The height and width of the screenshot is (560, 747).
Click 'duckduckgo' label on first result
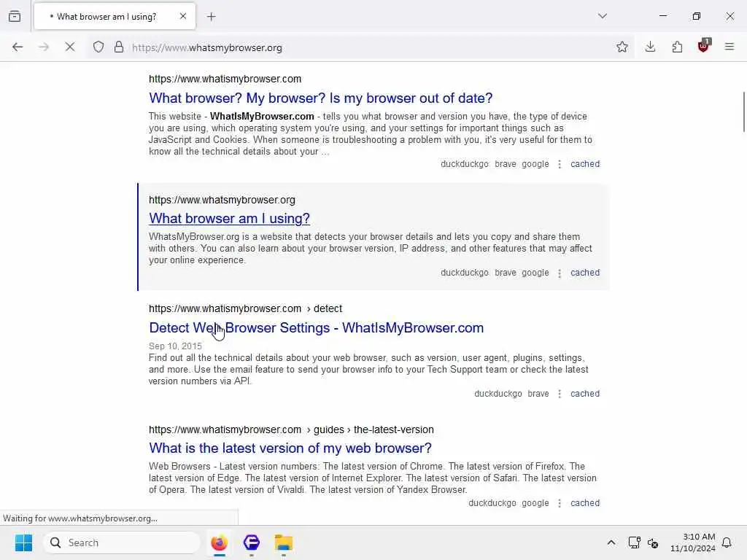(x=465, y=164)
